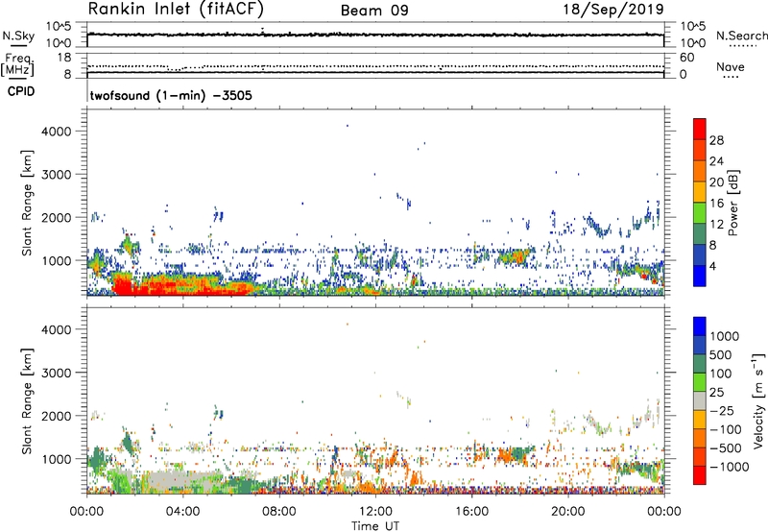Click the '4000' range tick on the power panel
768x532 pixels.
coord(56,132)
